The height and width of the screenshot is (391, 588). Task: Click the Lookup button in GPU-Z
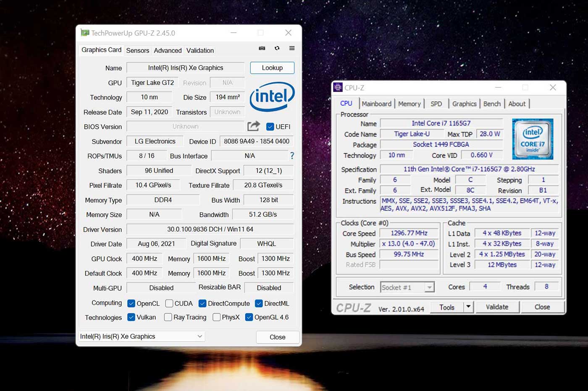pyautogui.click(x=272, y=68)
